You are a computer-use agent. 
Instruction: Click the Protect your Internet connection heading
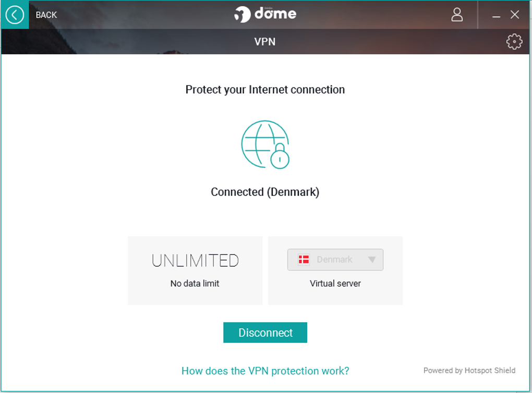coord(265,90)
